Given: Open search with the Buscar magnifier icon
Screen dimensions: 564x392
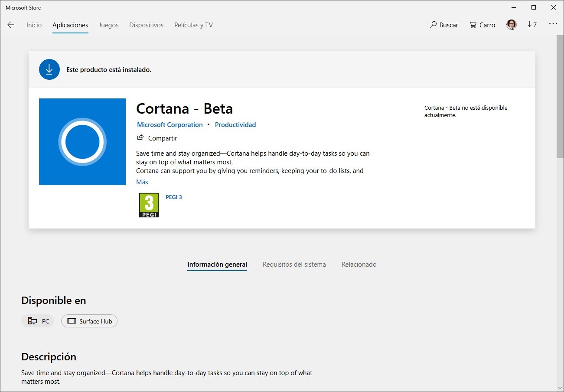Looking at the screenshot, I should [433, 25].
